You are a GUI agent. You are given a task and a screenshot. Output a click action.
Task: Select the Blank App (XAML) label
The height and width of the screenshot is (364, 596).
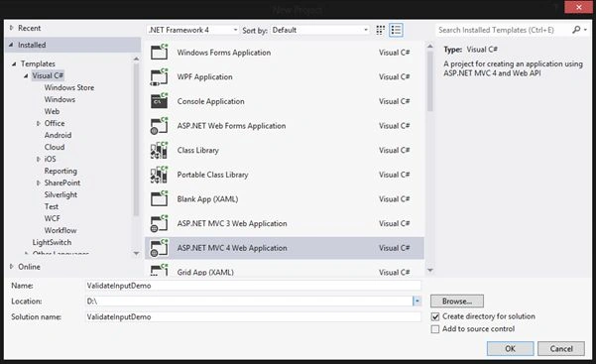207,199
